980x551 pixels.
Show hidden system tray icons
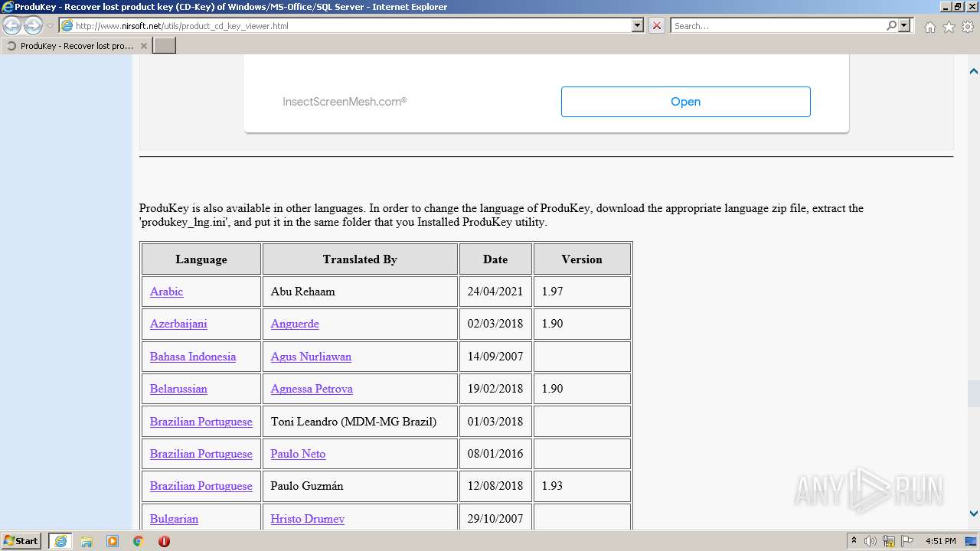click(854, 541)
